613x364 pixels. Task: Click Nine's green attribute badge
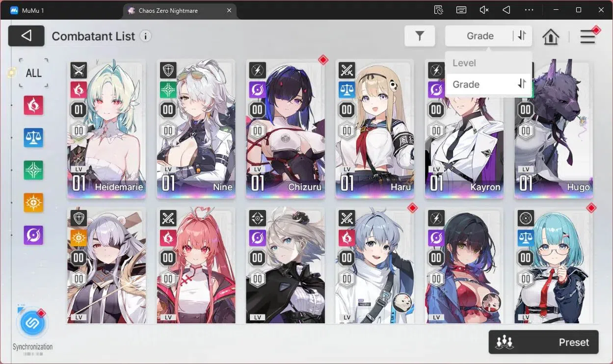pos(168,90)
